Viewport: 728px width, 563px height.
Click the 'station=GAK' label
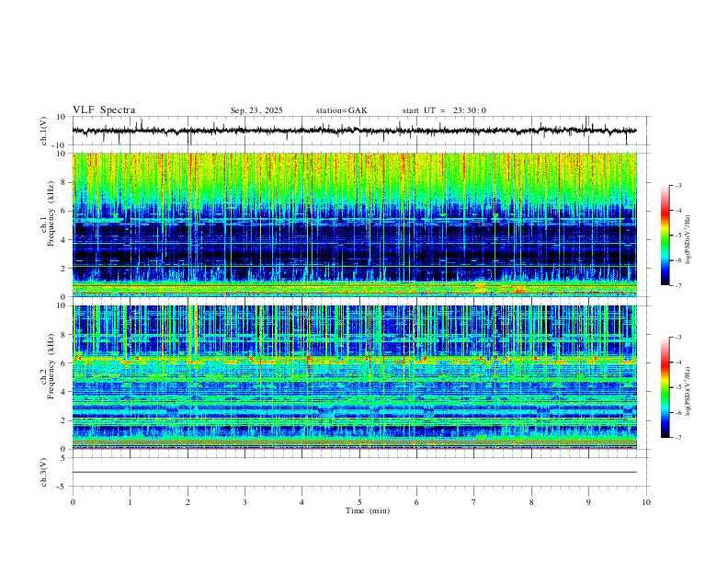pos(341,110)
